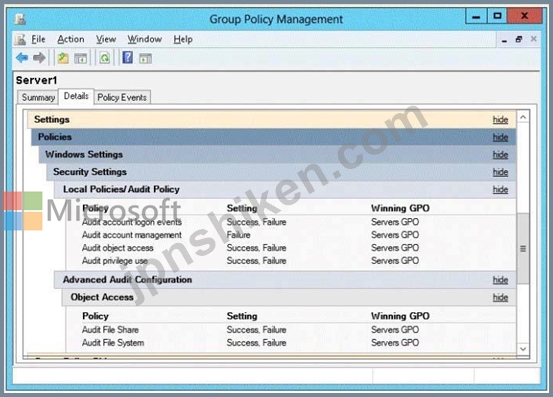This screenshot has height=397, width=553.
Task: Click the scrollbar up arrow
Action: point(523,117)
